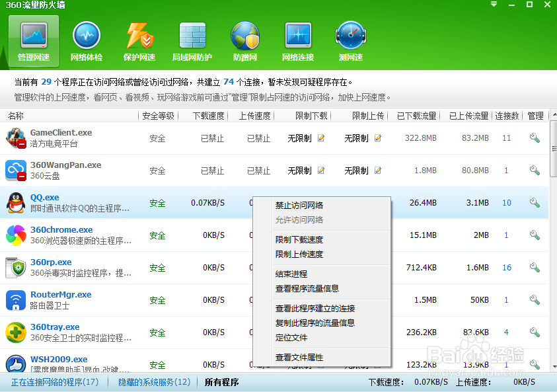
Task: Choose 复制此程序的流量信息 in context menu
Action: pyautogui.click(x=315, y=323)
